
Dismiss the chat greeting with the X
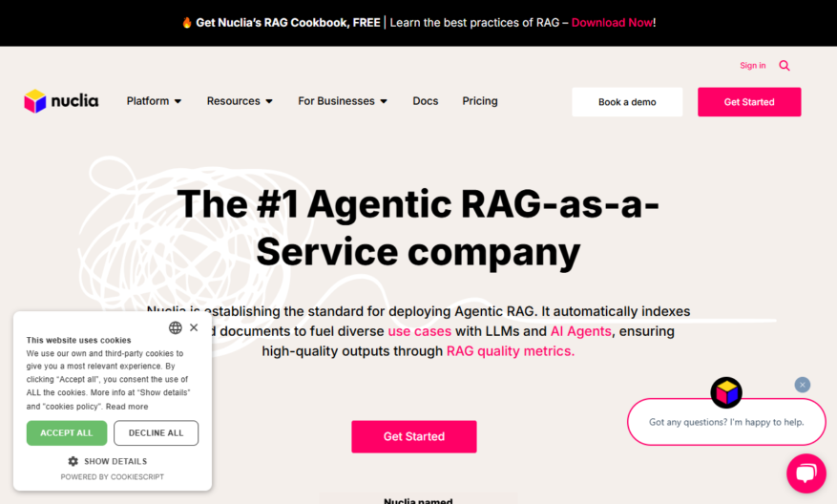(x=803, y=385)
